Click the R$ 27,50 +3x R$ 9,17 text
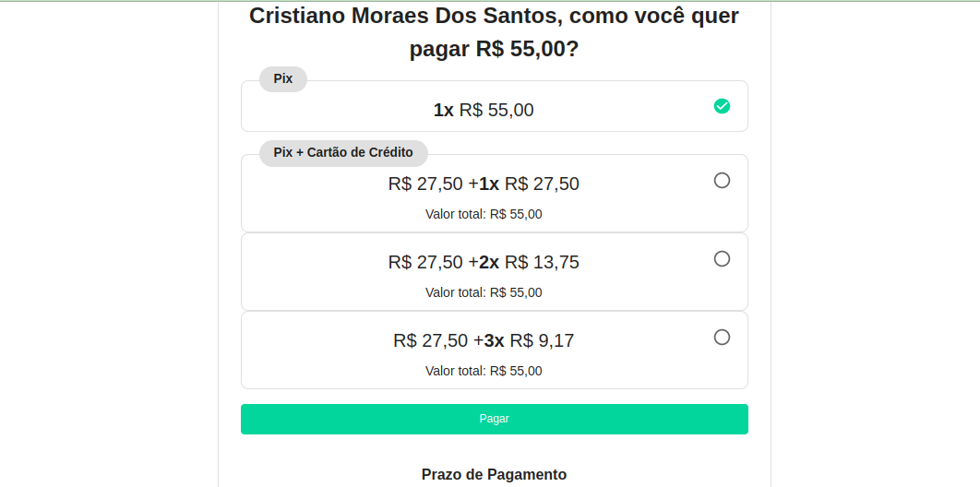 [484, 341]
